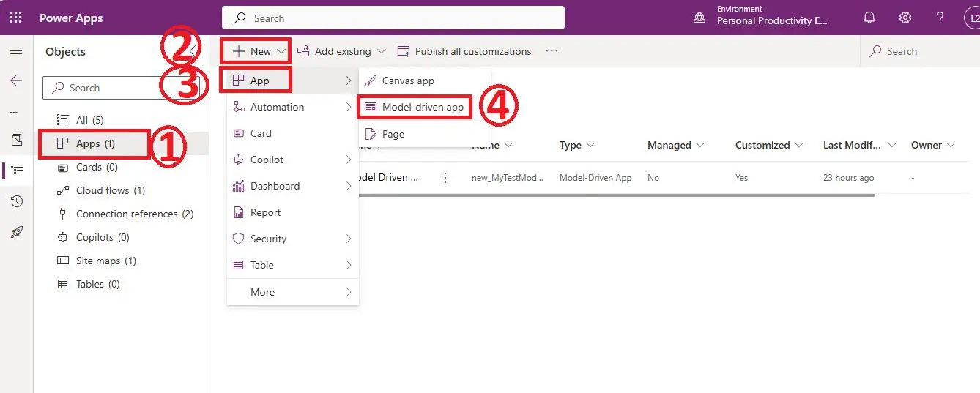Open the row's vertical ellipsis menu
The height and width of the screenshot is (393, 980).
pyautogui.click(x=445, y=178)
